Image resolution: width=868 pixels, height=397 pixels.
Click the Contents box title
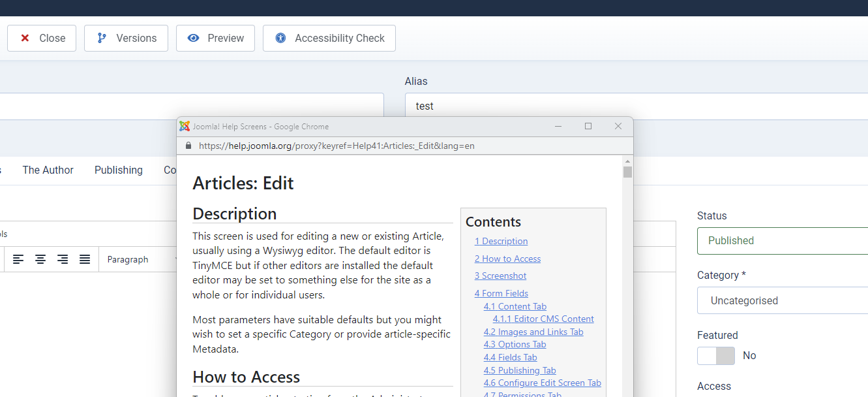click(493, 222)
